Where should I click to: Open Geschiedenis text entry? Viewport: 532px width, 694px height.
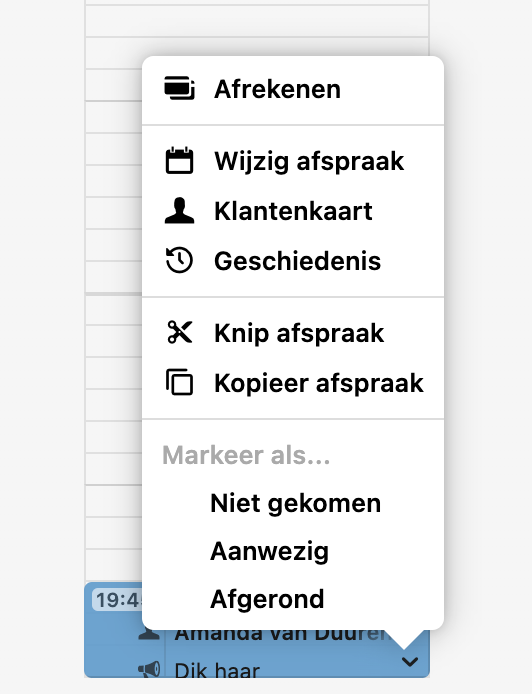[297, 261]
